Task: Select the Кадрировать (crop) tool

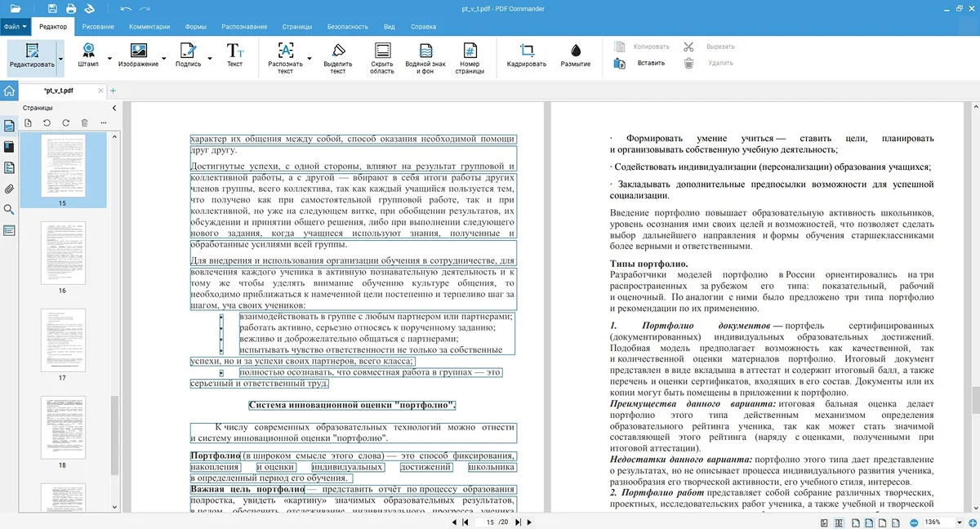Action: point(526,52)
